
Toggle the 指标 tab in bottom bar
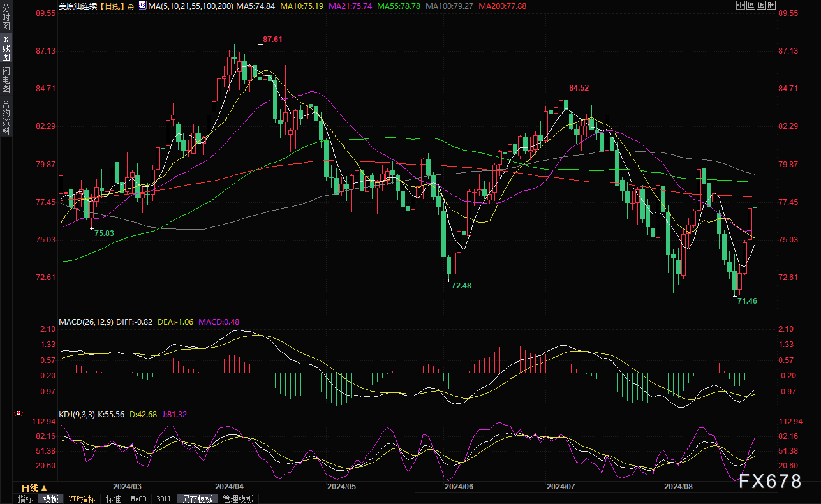[x=26, y=499]
